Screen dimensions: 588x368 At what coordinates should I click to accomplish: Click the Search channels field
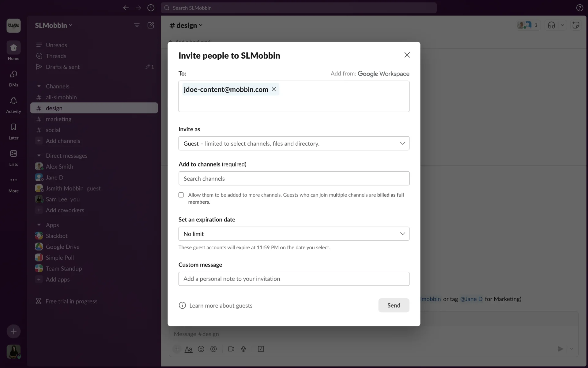click(294, 178)
